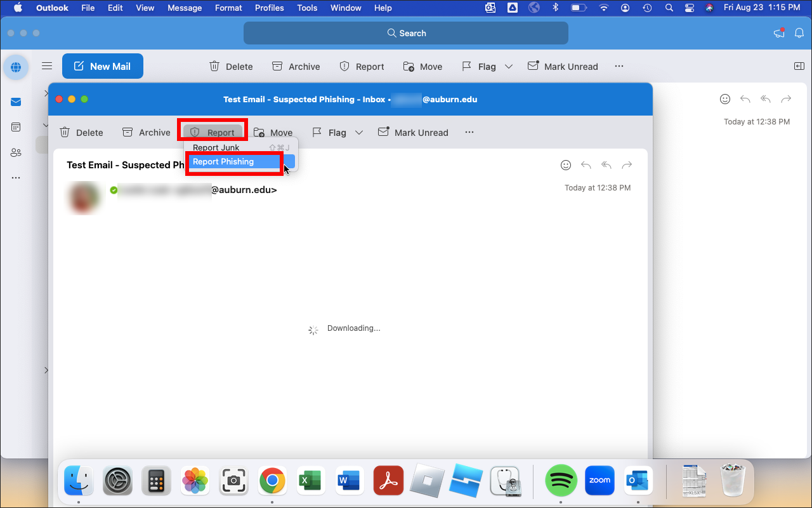Image resolution: width=812 pixels, height=508 pixels.
Task: Click the Forward arrow icon on the message
Action: [x=627, y=165]
